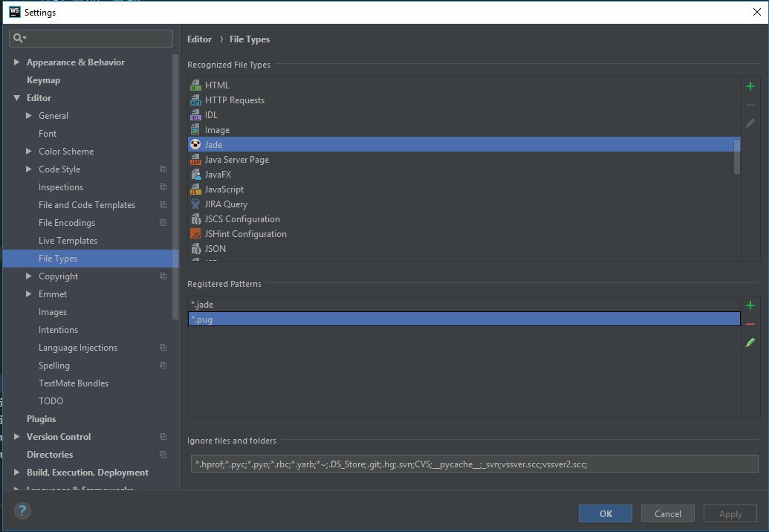Click the JSON file type icon

coord(195,249)
